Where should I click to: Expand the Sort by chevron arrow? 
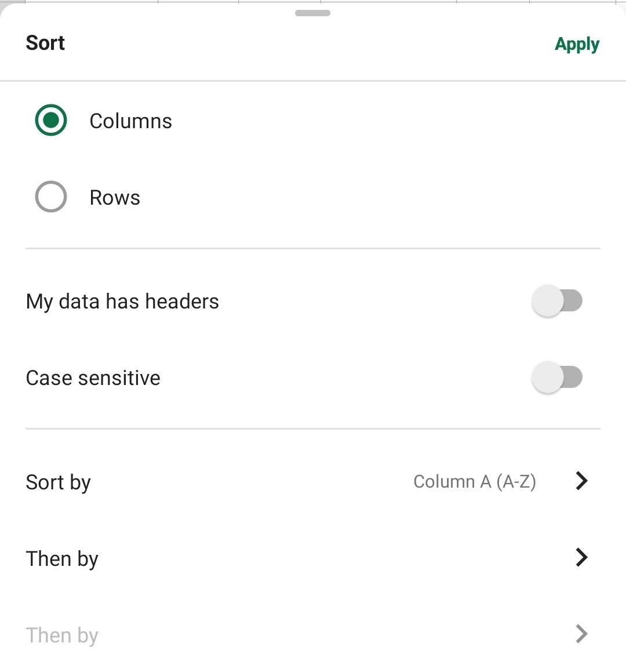pos(581,481)
